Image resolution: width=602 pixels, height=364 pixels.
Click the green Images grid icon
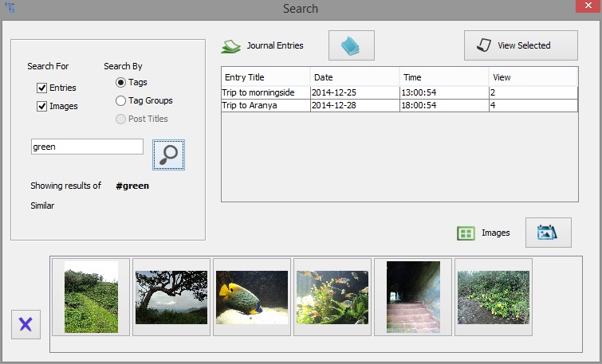(x=466, y=233)
